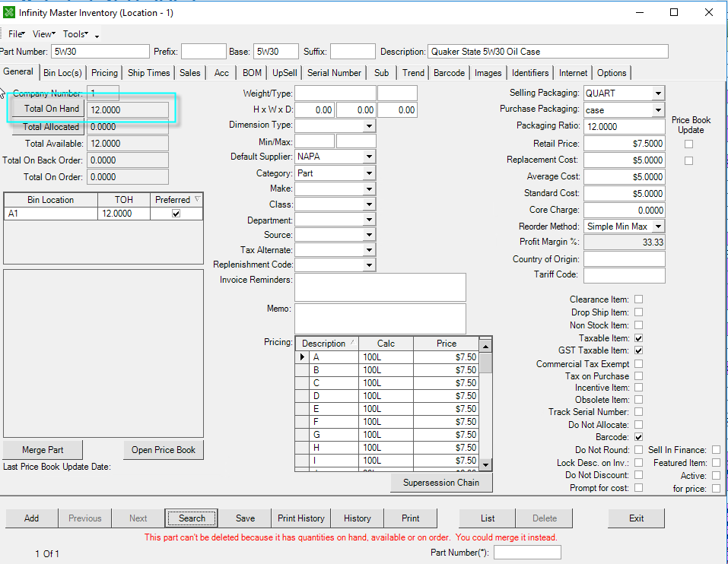Open the Selling Packaging dropdown

pyautogui.click(x=658, y=93)
